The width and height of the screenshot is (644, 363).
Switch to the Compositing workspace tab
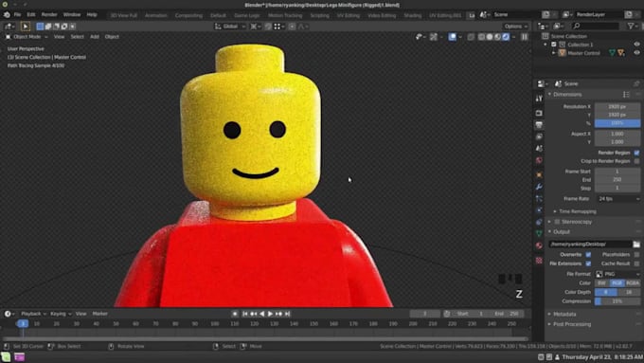click(188, 15)
